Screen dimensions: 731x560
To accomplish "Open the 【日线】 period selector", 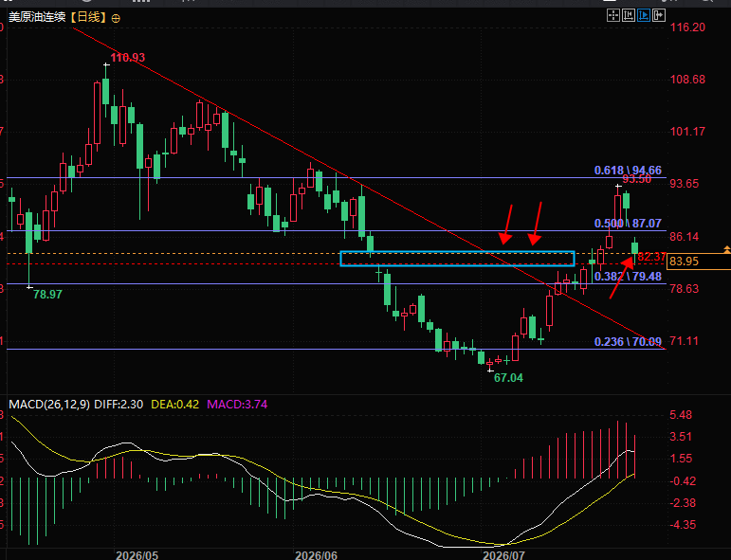I will tap(88, 18).
